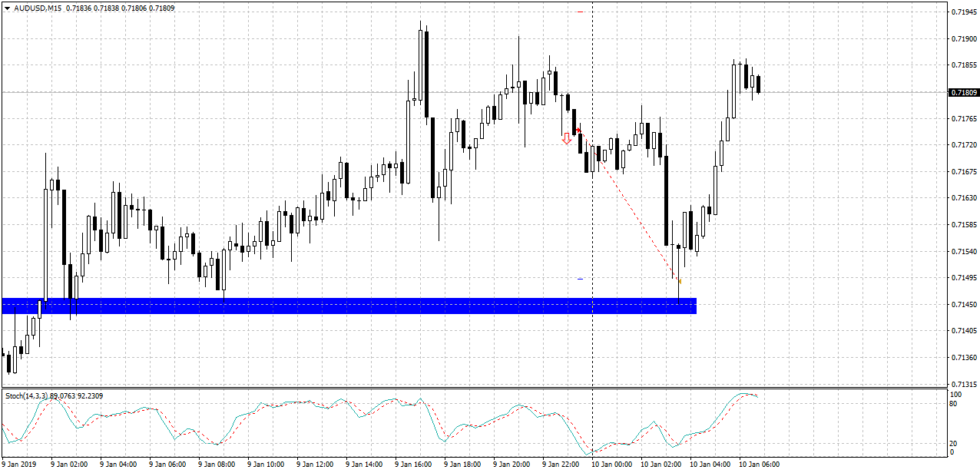Click the 0.71945 price level label
The width and height of the screenshot is (980, 473).
965,12
